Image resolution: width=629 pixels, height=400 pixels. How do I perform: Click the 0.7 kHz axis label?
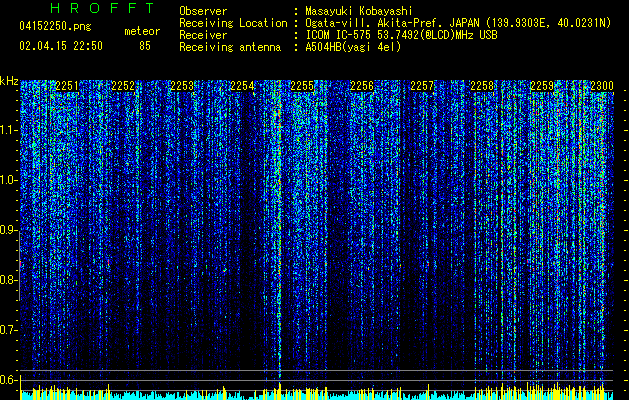click(8, 330)
